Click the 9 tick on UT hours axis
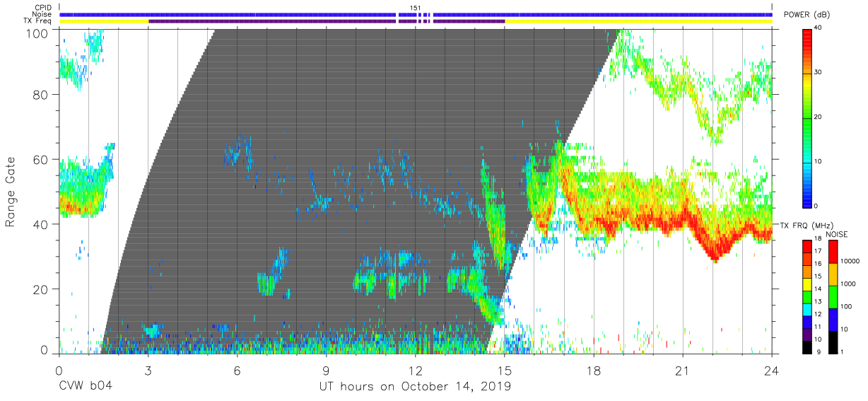 coord(326,370)
